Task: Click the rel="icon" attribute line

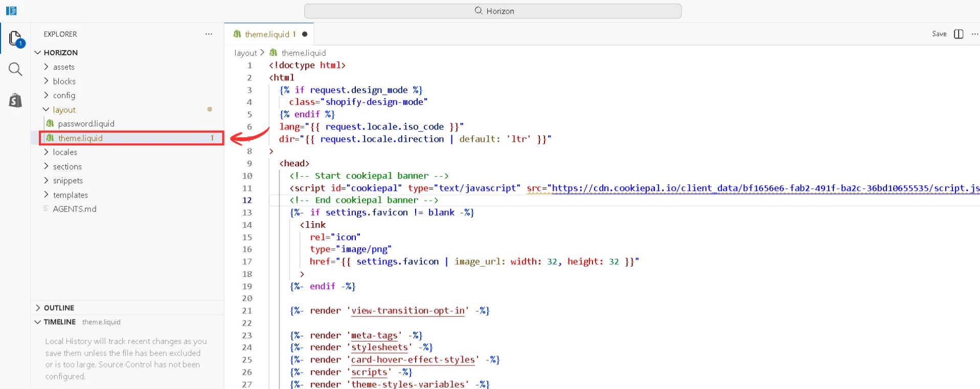Action: (x=335, y=237)
